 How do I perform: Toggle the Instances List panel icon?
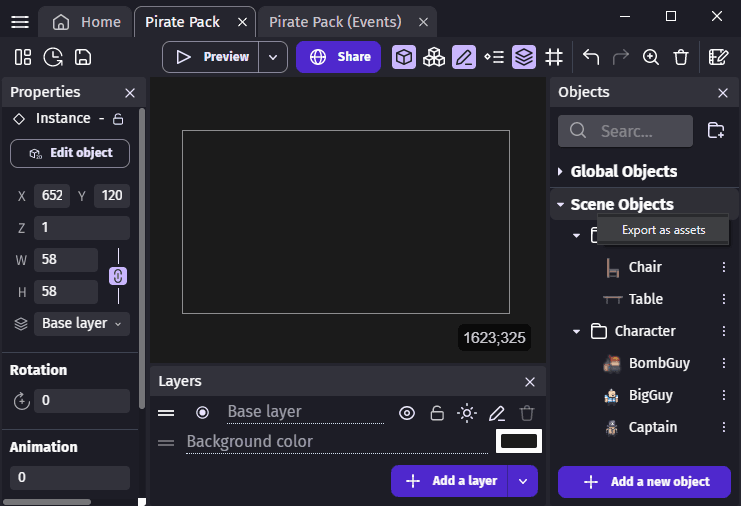494,57
